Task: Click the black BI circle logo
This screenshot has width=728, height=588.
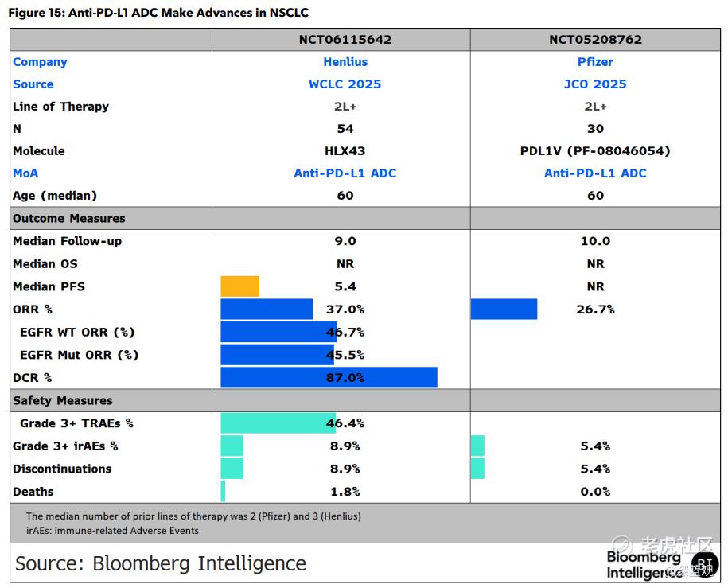Action: pyautogui.click(x=703, y=563)
